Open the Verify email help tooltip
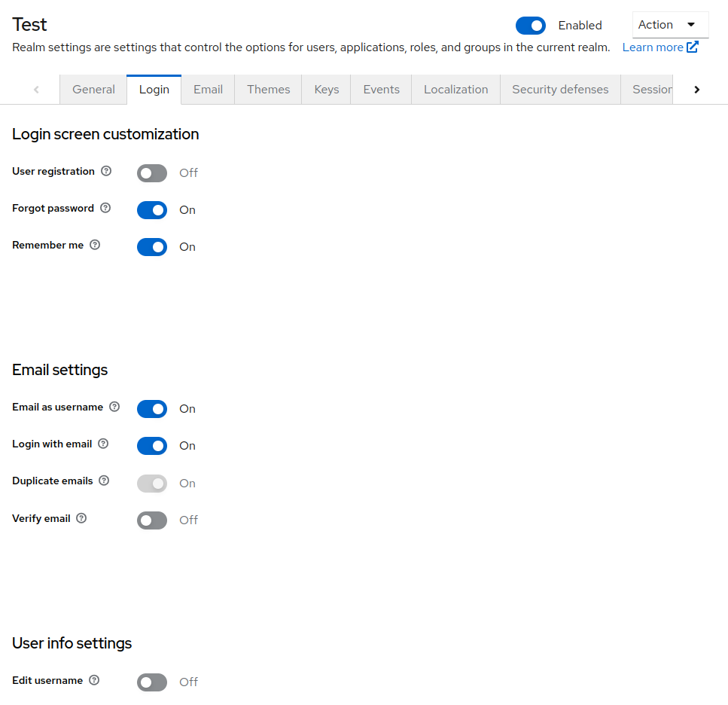Screen dimensions: 728x705 [83, 518]
